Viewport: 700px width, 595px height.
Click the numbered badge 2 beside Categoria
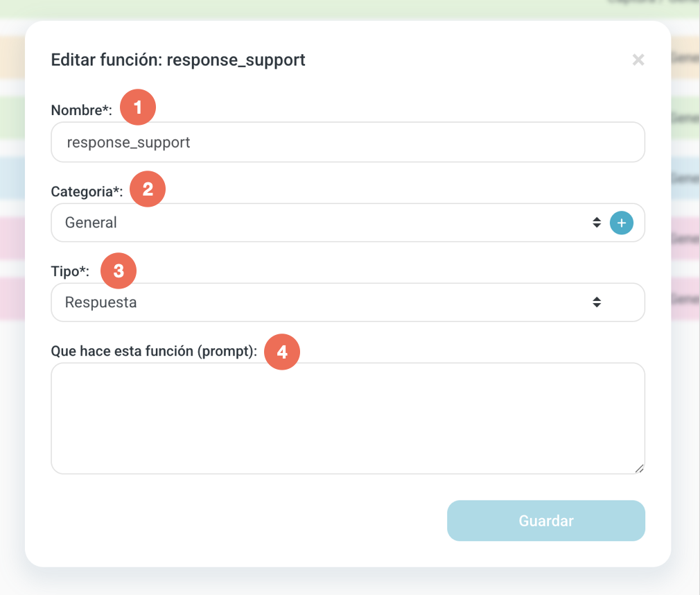pyautogui.click(x=148, y=189)
